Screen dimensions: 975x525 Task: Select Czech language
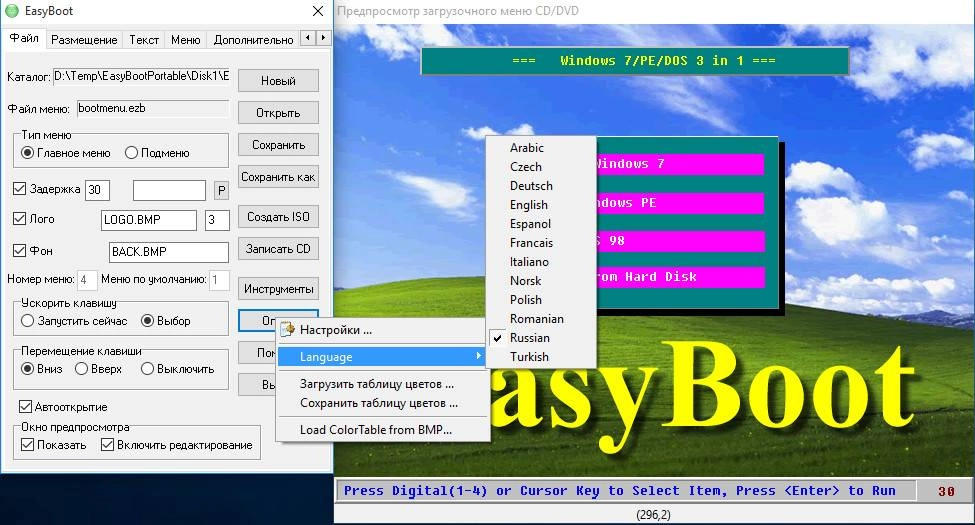(540, 167)
